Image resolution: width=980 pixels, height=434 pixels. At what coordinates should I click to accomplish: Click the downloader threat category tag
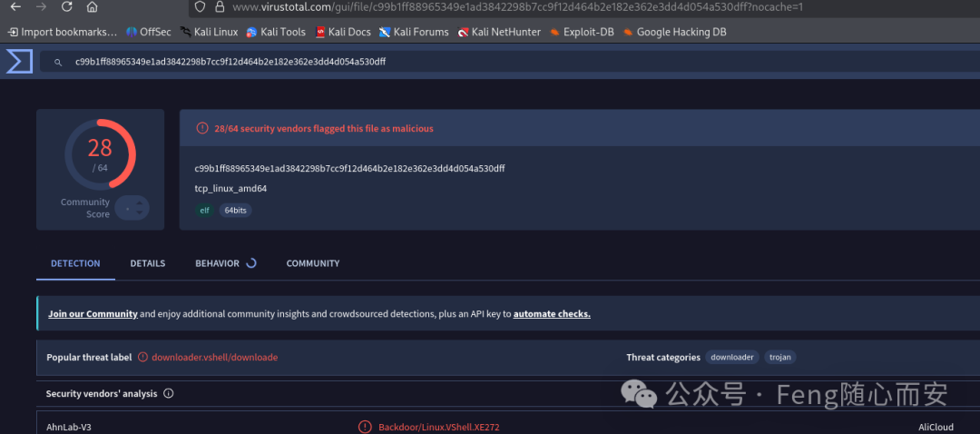(732, 357)
